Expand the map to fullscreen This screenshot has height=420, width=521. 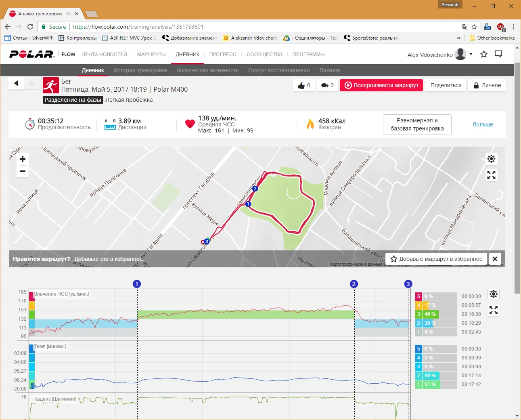coord(491,175)
